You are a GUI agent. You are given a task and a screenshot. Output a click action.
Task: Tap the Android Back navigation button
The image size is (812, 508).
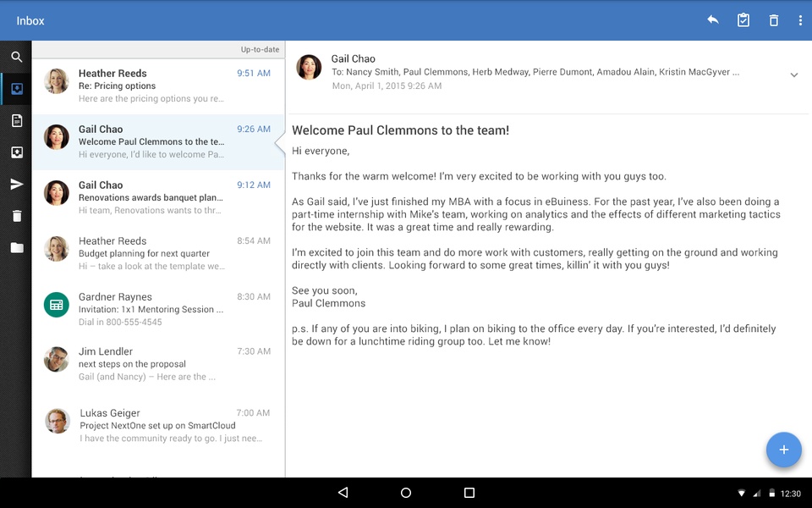pos(343,493)
